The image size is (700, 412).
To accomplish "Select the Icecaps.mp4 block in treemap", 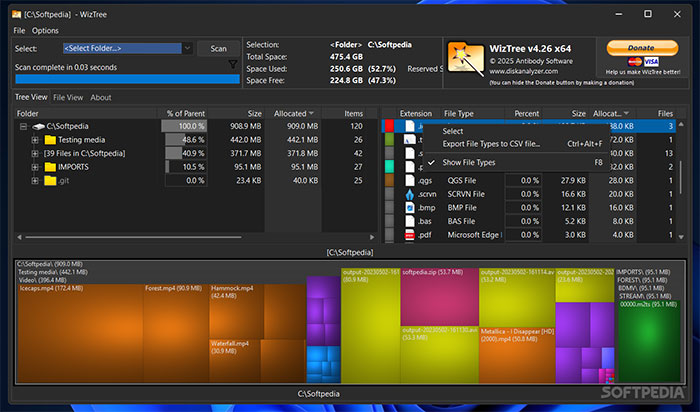I will pyautogui.click(x=80, y=333).
